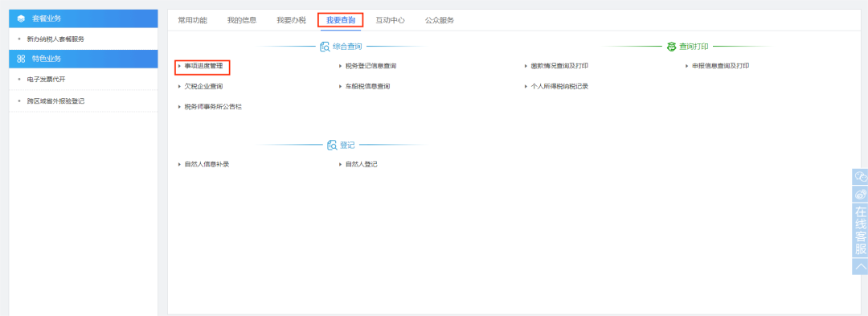This screenshot has width=868, height=316.
Task: Open 自然人信息补录 link
Action: (207, 164)
